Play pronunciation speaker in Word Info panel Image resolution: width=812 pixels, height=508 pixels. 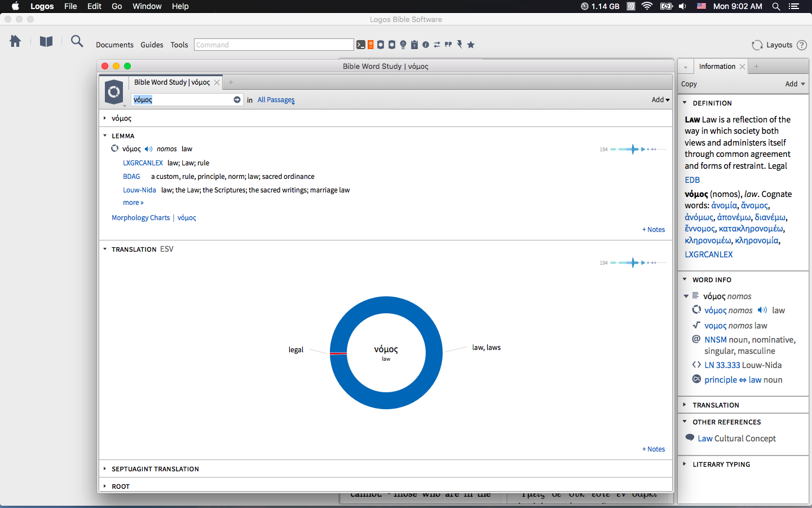[762, 310]
